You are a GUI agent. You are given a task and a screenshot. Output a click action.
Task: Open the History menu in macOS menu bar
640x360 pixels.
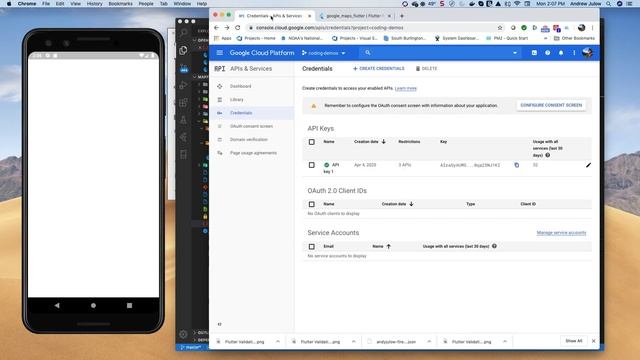94,4
